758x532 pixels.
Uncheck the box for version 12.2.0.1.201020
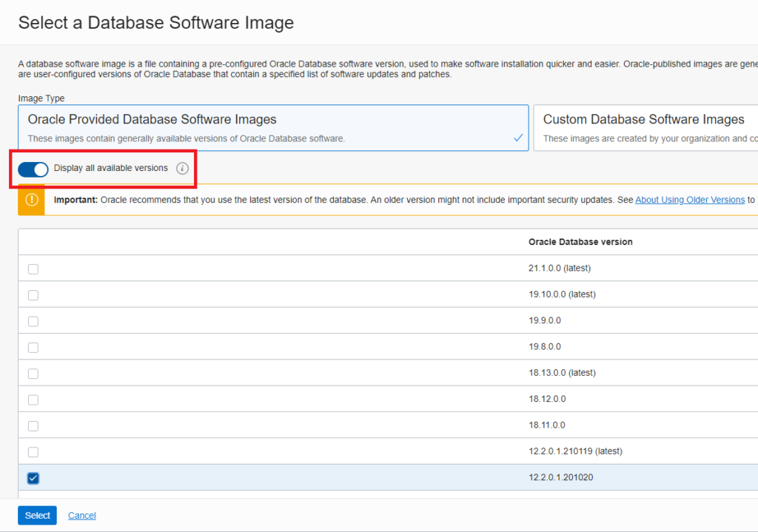pos(33,478)
